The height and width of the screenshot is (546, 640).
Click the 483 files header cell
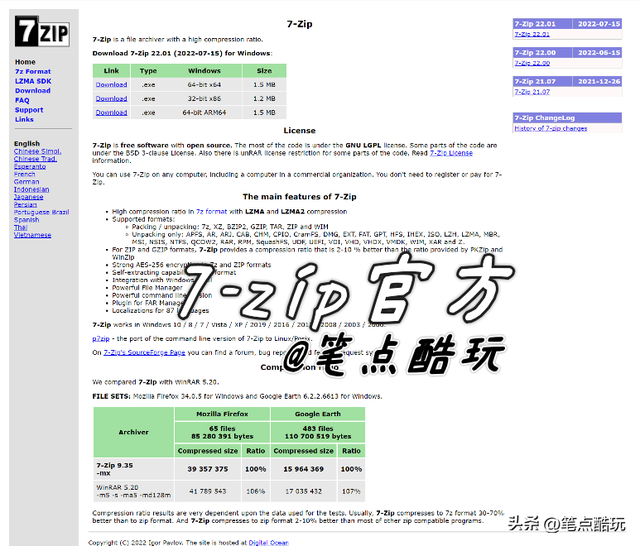tap(318, 433)
